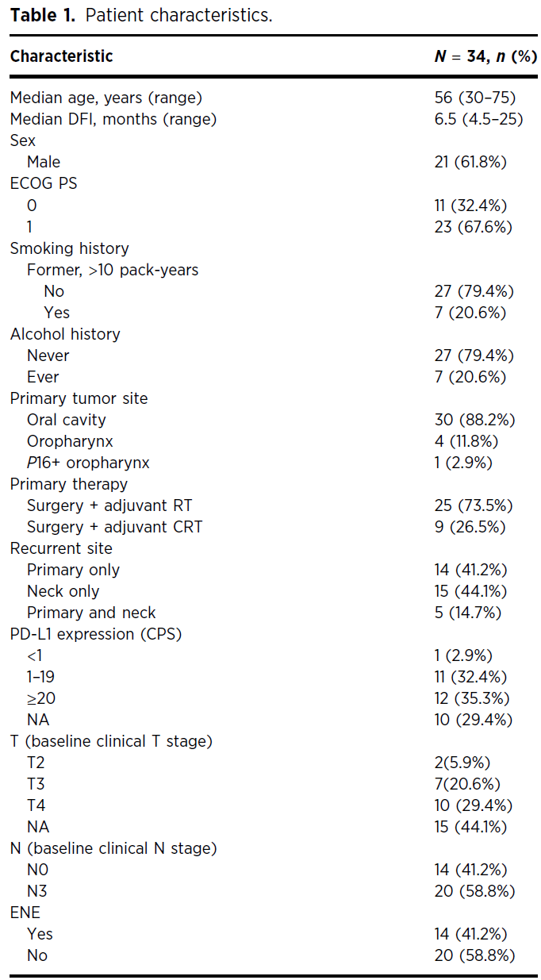
Task: Click the T4 stage row label
Action: 36,805
